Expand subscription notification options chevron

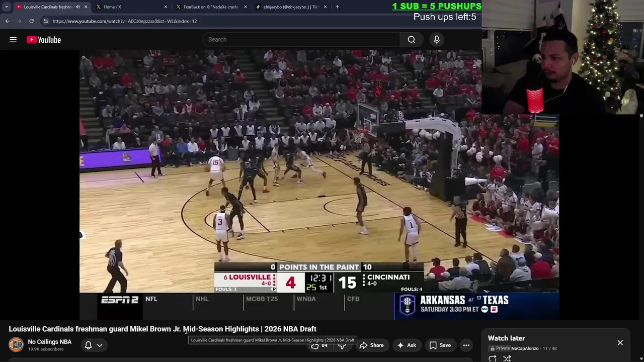[100, 345]
